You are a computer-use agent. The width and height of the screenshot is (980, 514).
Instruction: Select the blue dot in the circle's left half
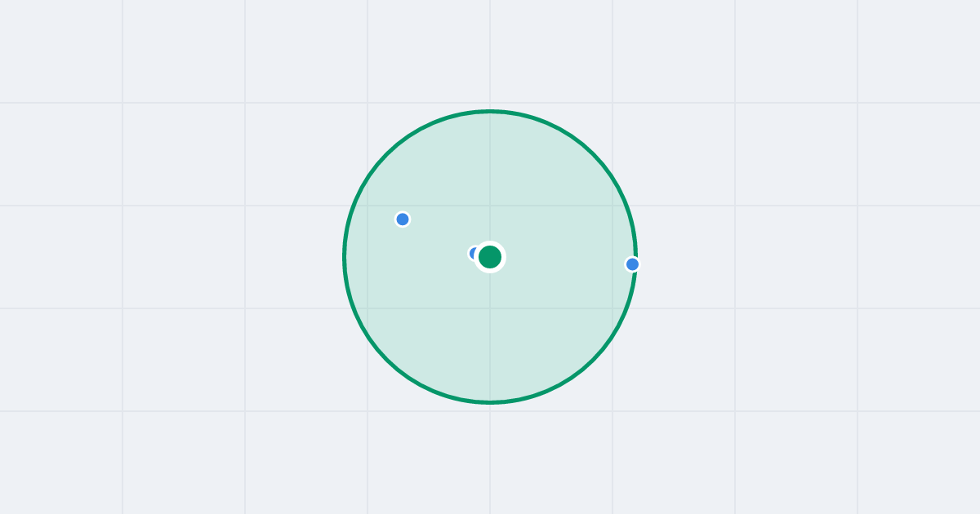(403, 219)
